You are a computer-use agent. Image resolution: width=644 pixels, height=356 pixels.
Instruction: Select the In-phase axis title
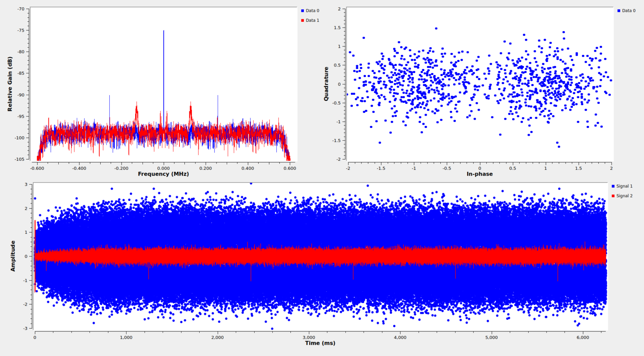pyautogui.click(x=479, y=174)
